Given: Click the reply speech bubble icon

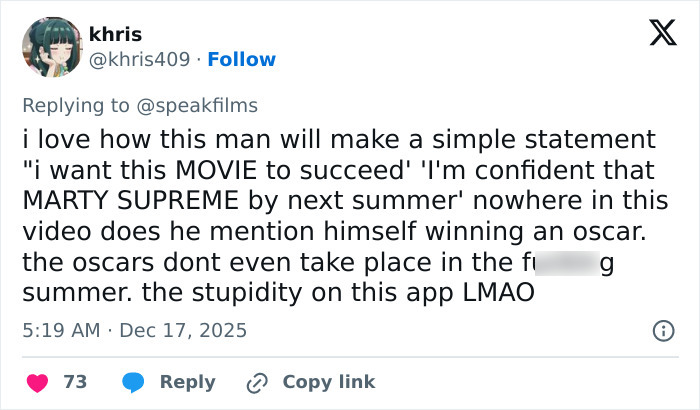Looking at the screenshot, I should (x=134, y=382).
